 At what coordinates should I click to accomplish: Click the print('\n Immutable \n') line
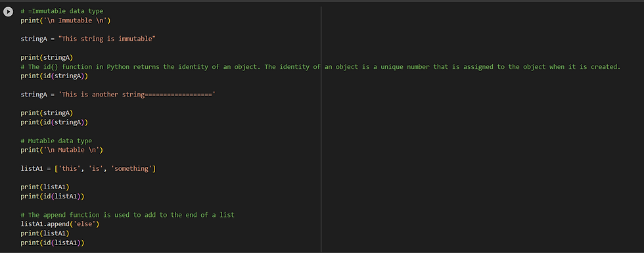tap(66, 20)
